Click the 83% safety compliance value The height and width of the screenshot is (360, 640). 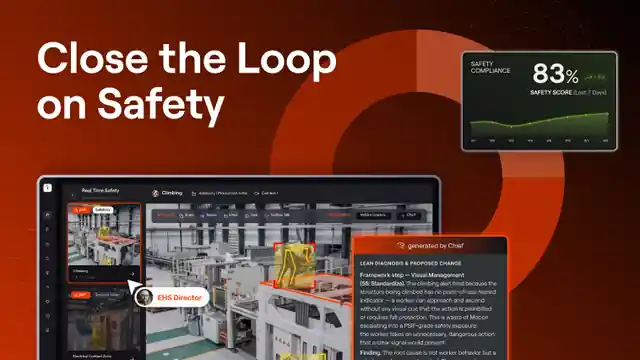pyautogui.click(x=555, y=74)
